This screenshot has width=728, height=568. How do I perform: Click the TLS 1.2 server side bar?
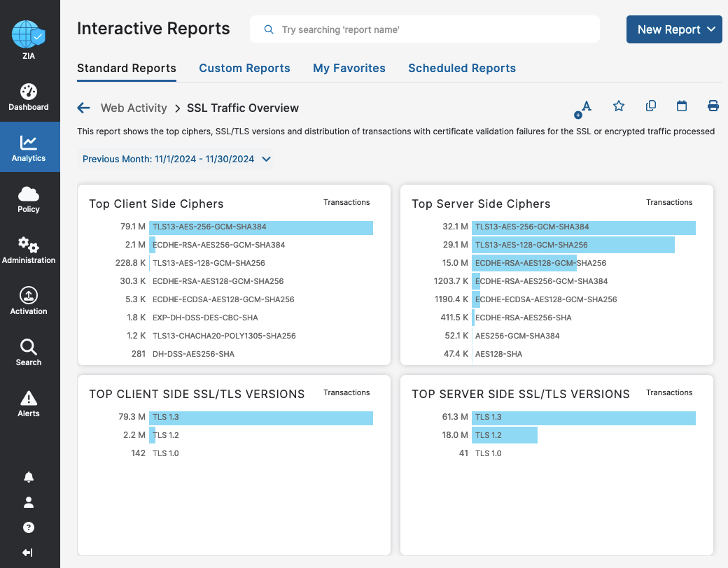(x=505, y=435)
